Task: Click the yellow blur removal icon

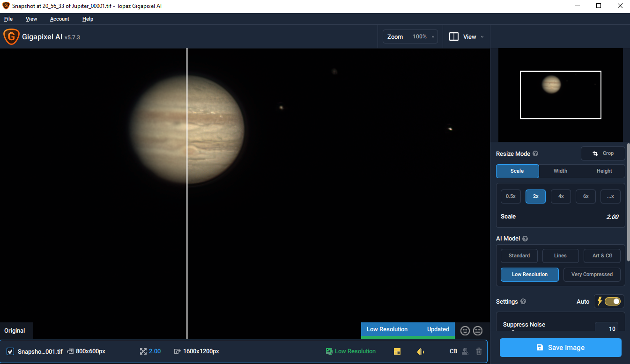Action: 421,351
